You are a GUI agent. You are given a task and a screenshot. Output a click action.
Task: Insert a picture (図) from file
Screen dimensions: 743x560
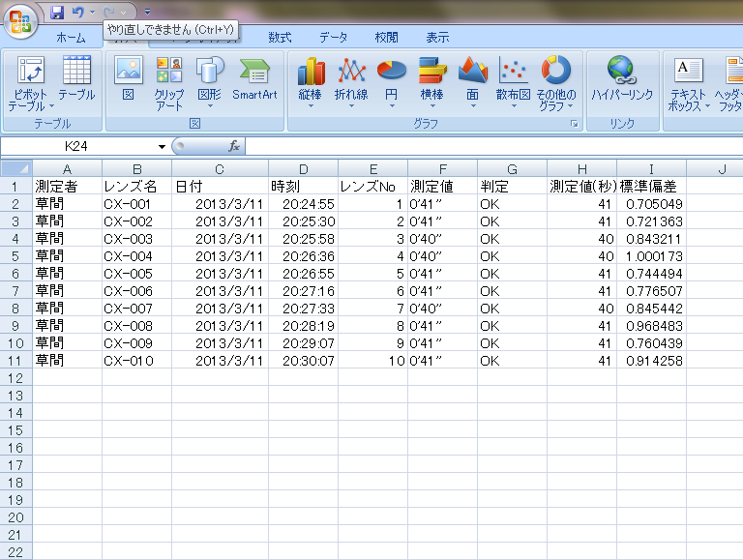tap(129, 78)
